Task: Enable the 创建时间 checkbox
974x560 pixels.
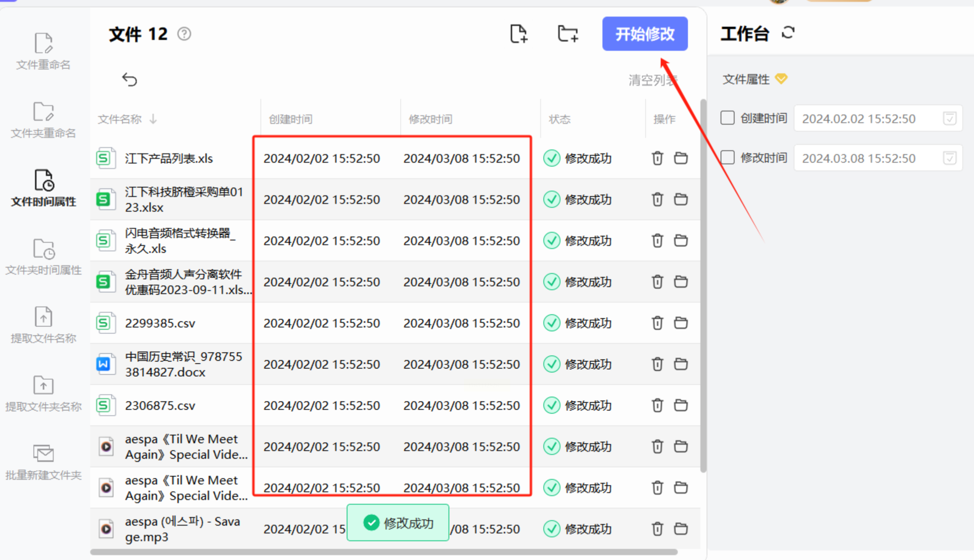Action: (x=727, y=118)
